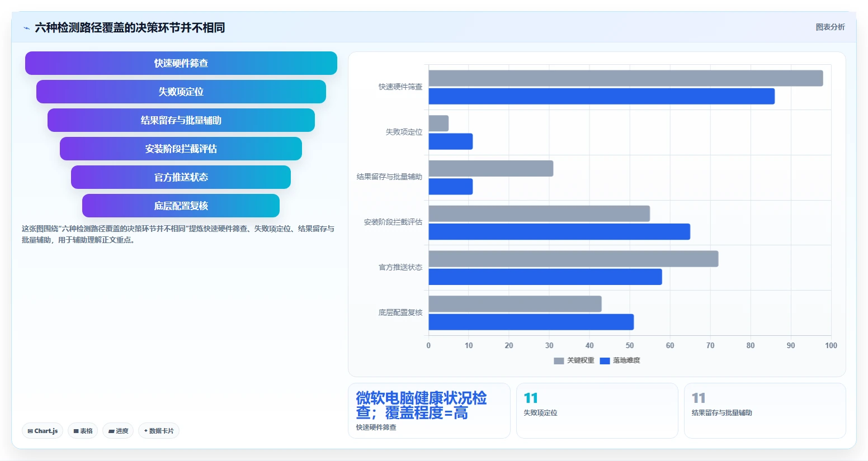Screen dimensions: 868x461
Task: Click the 失败项定位 data card showing 11
Action: [597, 411]
